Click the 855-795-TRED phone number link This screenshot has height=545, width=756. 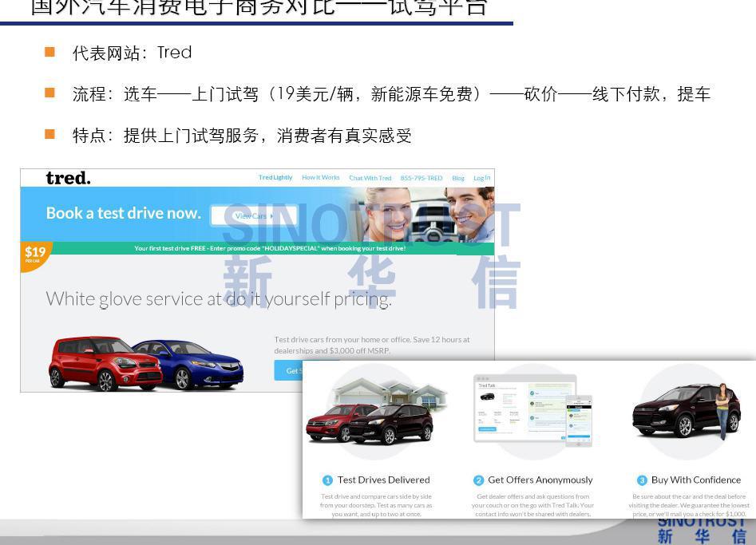(x=421, y=178)
